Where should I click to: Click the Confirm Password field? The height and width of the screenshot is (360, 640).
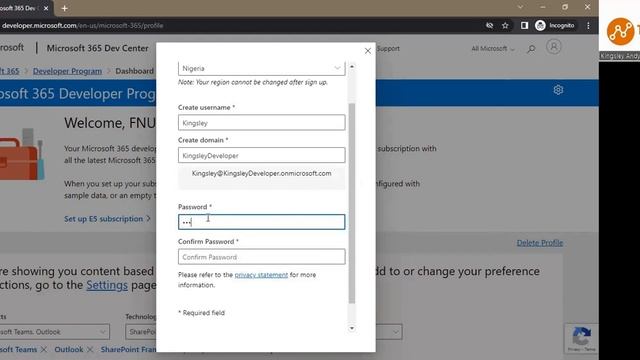(261, 257)
